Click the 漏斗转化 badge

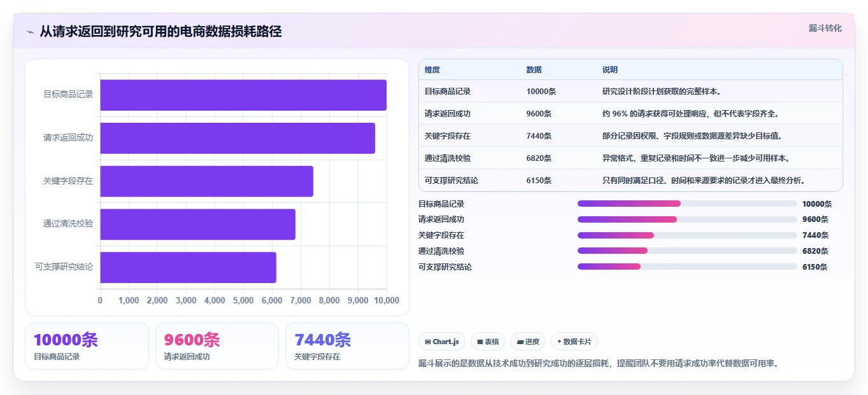point(825,28)
